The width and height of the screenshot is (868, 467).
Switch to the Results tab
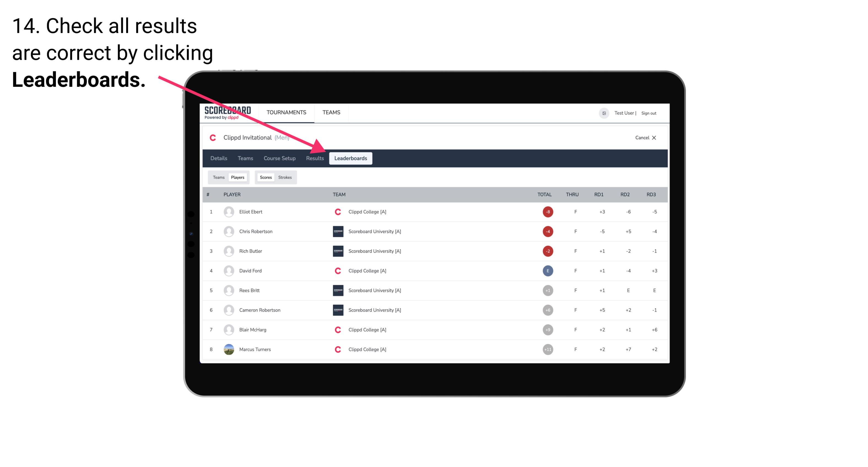314,158
